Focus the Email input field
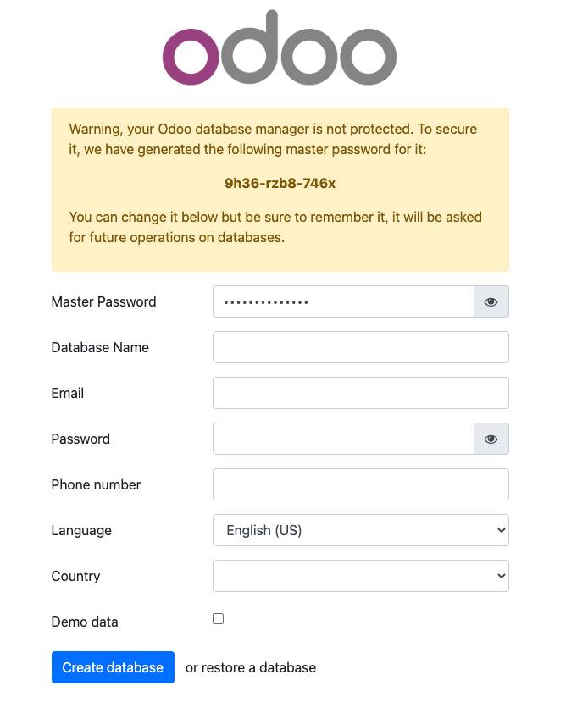 (x=360, y=392)
